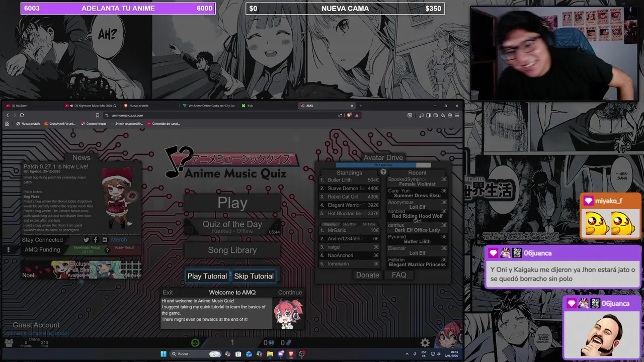
Task: Reload the page
Action: (x=22, y=115)
